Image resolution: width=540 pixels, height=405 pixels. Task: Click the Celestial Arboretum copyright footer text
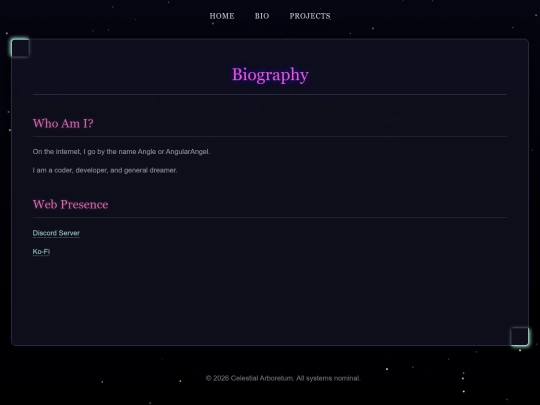(x=283, y=378)
